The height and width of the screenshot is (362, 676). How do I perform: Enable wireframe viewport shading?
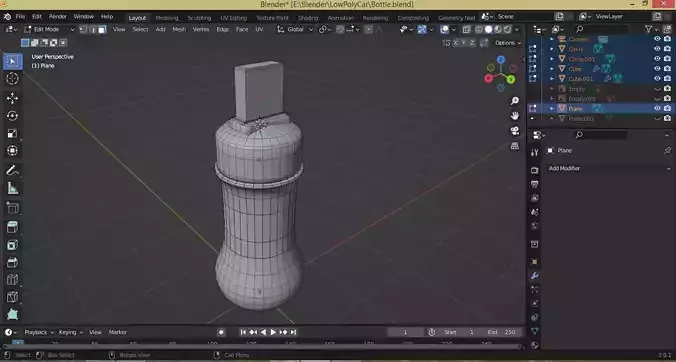point(479,29)
